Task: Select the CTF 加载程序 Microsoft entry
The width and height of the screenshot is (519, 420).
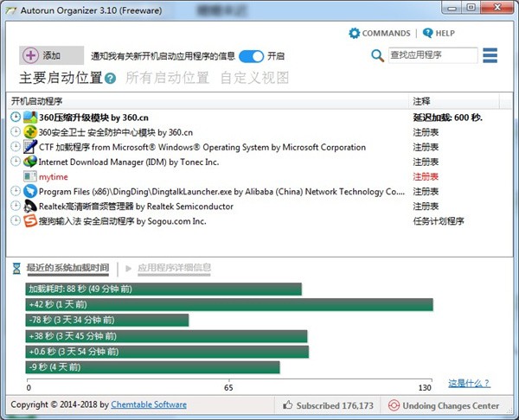Action: point(202,147)
